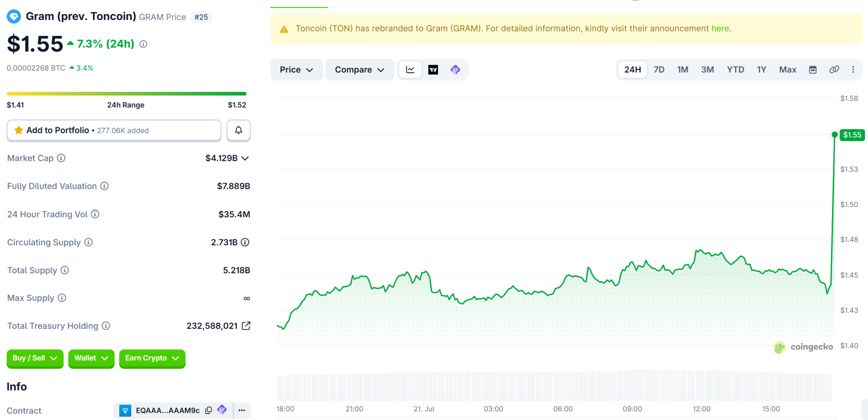Image resolution: width=868 pixels, height=420 pixels.
Task: Click the 0.00002268 BTC price text
Action: [x=36, y=68]
